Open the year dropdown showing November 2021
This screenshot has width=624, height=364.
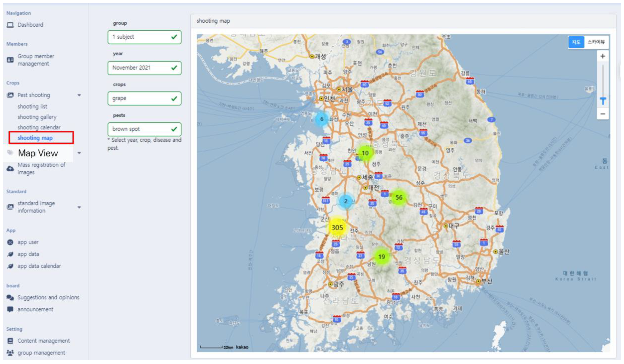[x=144, y=68]
